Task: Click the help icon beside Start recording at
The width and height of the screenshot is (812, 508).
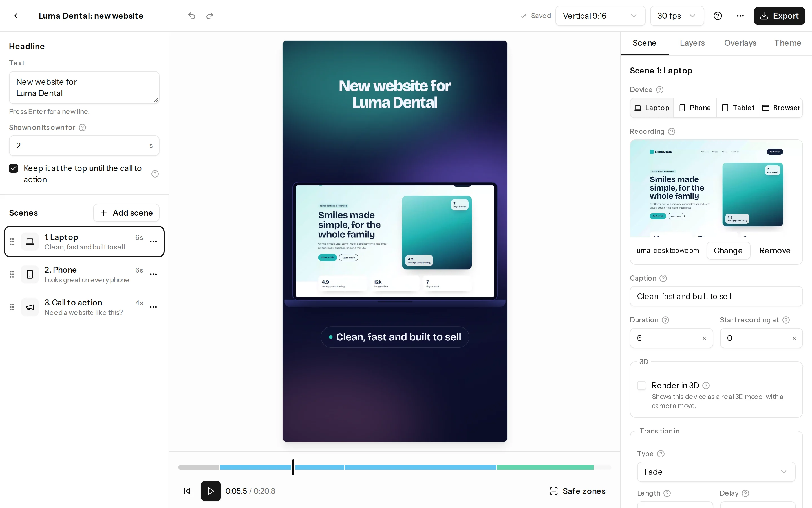Action: coord(786,320)
